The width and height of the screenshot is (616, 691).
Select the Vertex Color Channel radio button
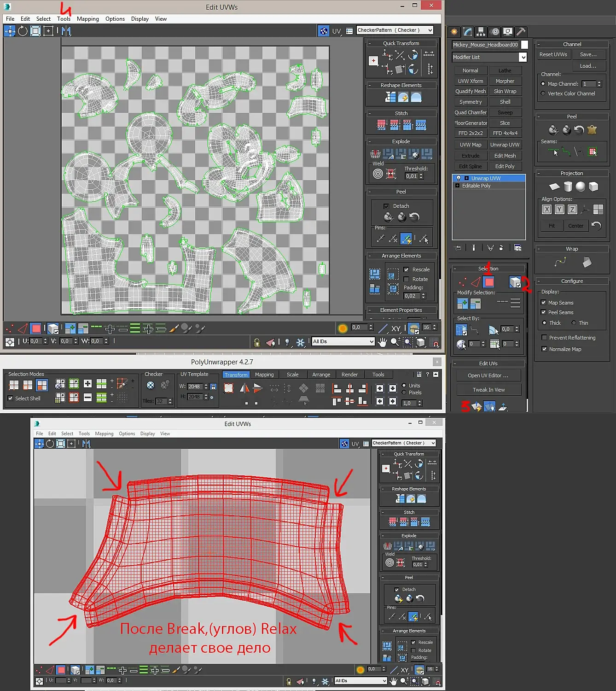(x=543, y=94)
